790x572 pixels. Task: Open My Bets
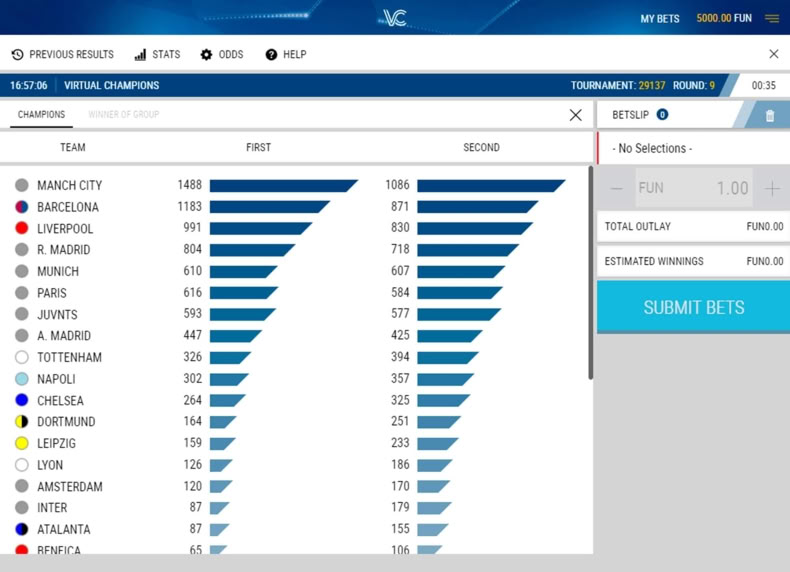[660, 19]
